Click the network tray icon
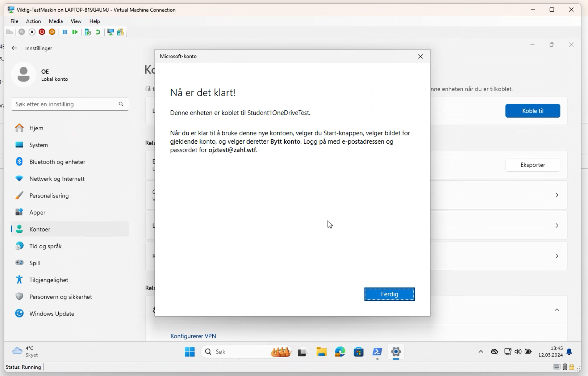Screen dimensions: 588x376 click(508, 352)
